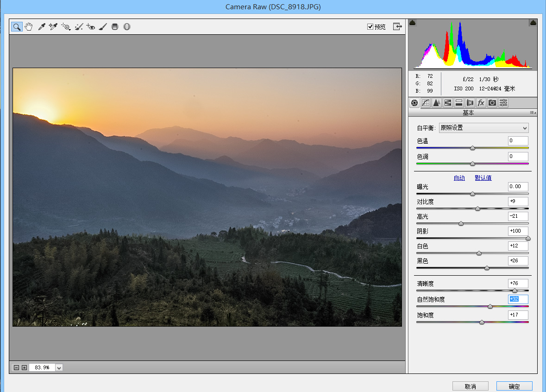
Task: Click the zoom percentage field 83.9%
Action: [x=42, y=367]
